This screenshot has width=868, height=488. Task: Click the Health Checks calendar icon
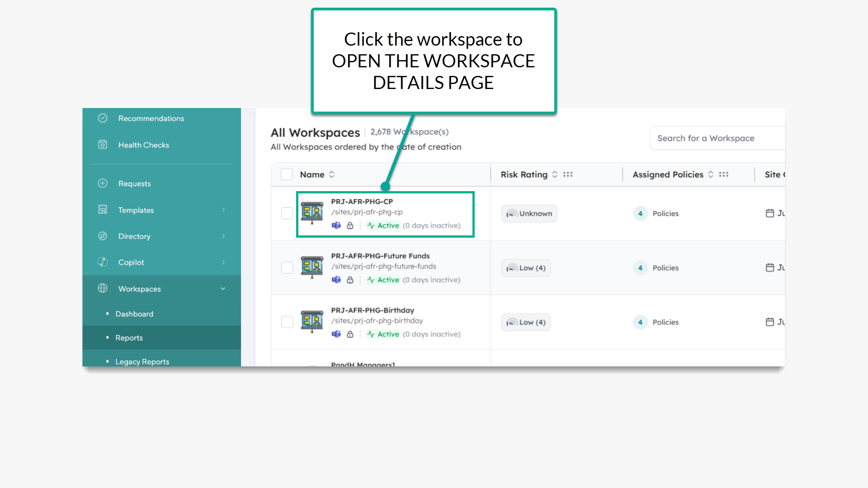click(103, 145)
